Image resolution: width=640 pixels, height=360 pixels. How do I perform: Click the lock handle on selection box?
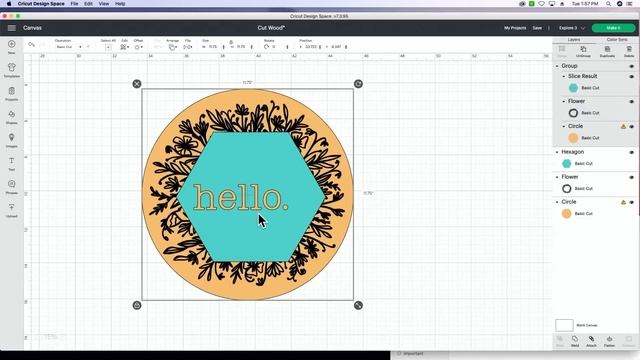pos(137,305)
